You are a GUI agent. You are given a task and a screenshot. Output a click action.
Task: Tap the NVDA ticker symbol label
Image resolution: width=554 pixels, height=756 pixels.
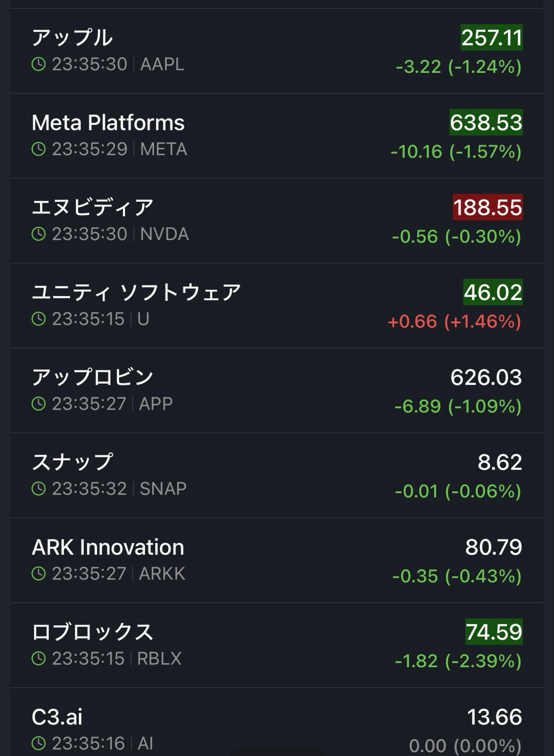[164, 234]
